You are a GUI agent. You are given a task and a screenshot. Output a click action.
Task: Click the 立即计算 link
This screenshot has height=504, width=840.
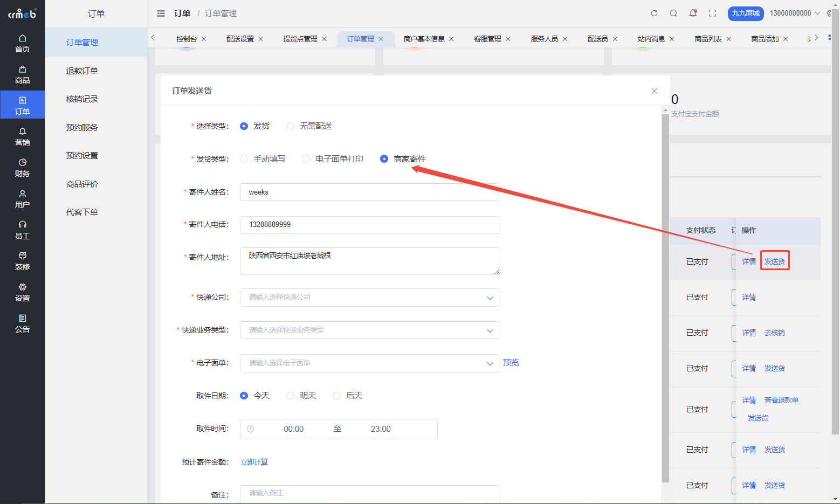[254, 462]
